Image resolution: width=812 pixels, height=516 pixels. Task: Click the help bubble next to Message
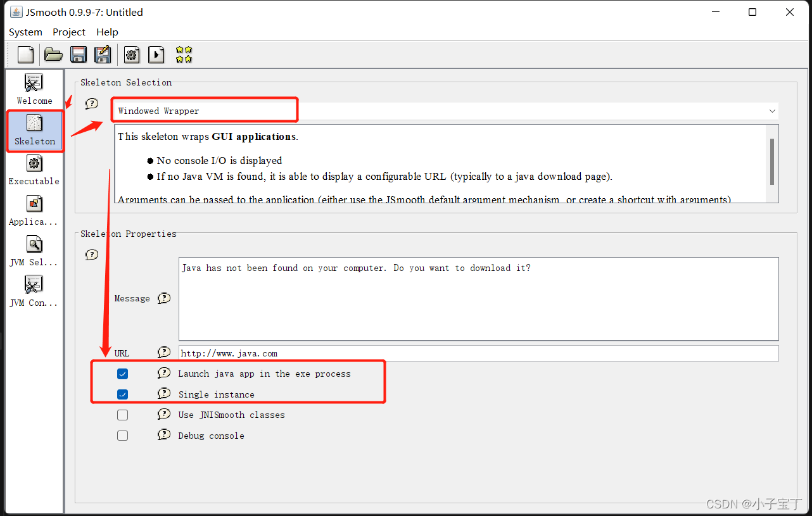tap(164, 298)
